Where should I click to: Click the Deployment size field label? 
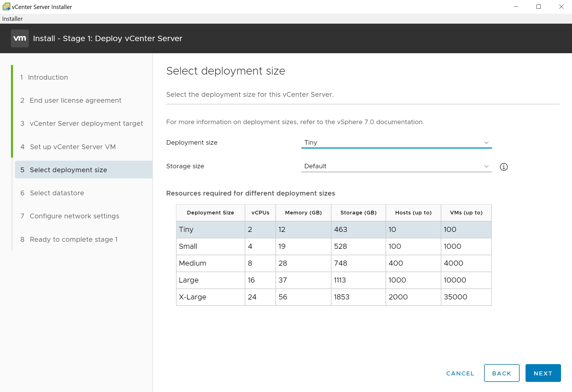pyautogui.click(x=192, y=143)
